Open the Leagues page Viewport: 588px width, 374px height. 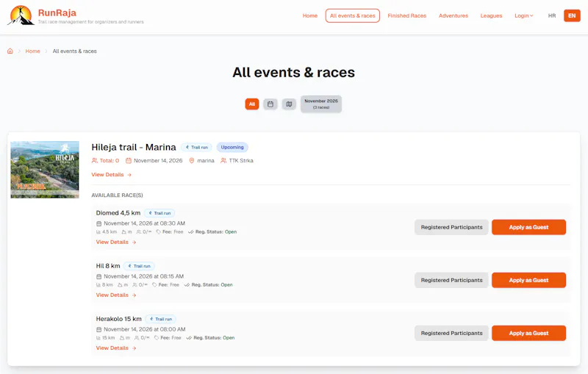click(491, 15)
